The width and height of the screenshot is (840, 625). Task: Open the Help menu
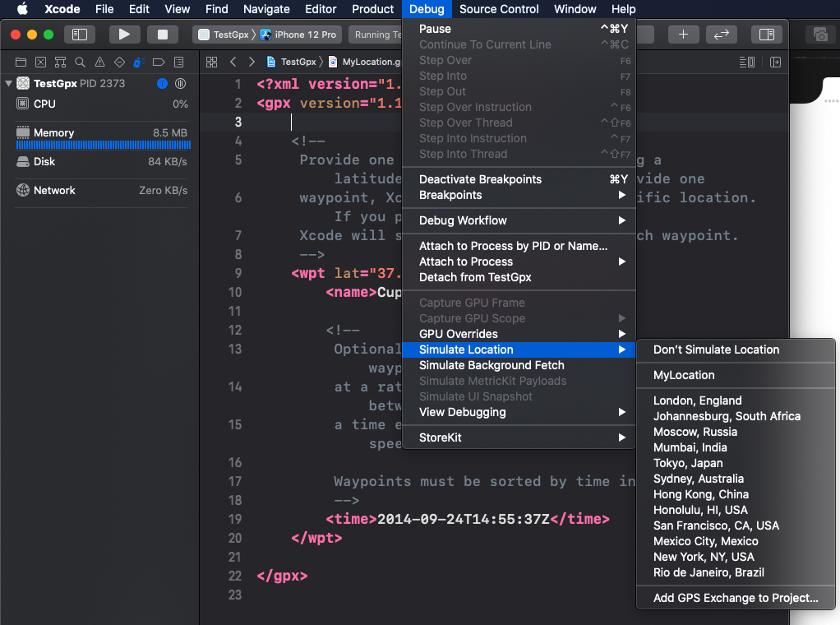(624, 9)
